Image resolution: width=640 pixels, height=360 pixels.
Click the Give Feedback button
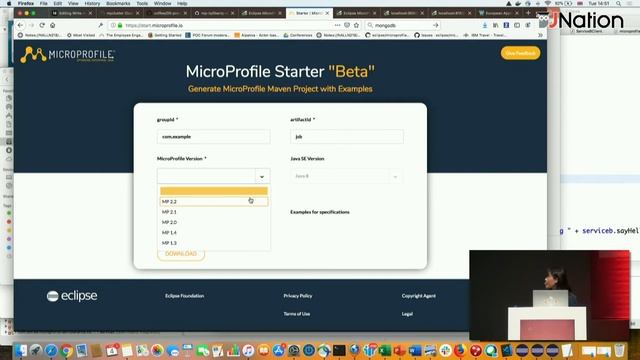click(x=520, y=53)
